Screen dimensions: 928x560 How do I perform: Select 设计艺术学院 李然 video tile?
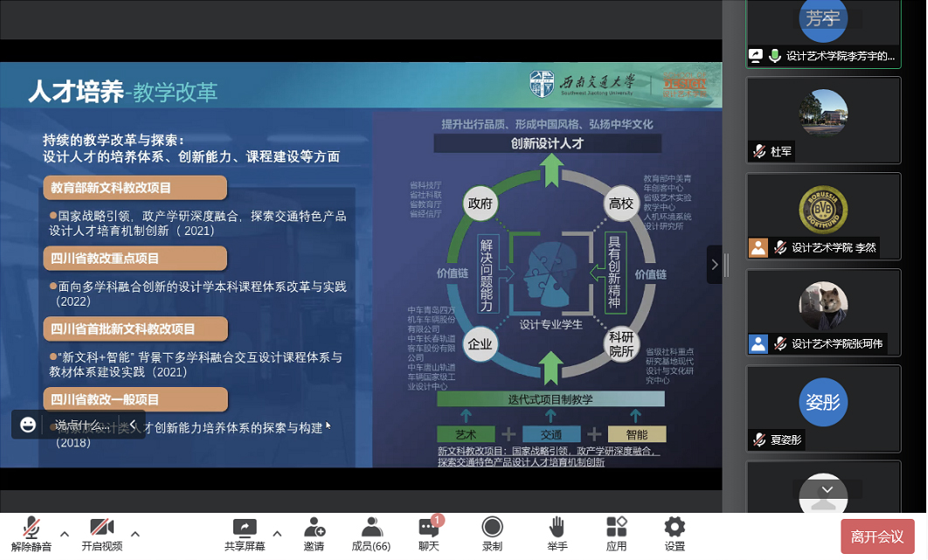tap(823, 216)
